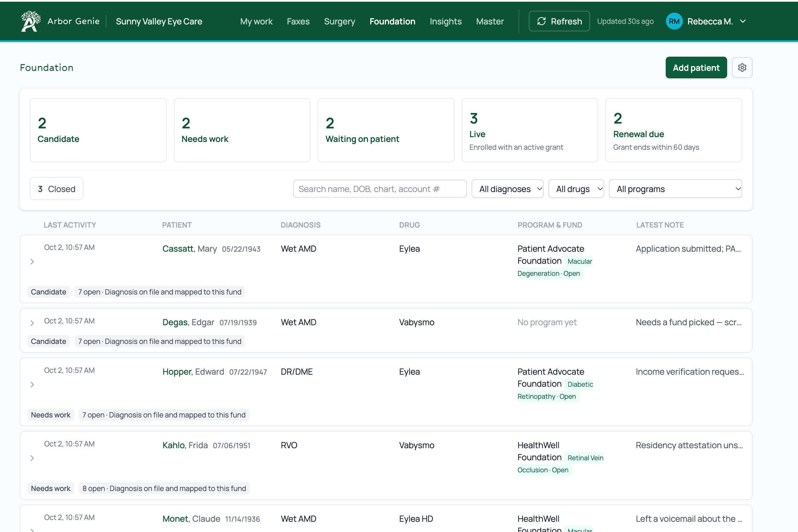This screenshot has width=798, height=532.
Task: Open the My work tab
Action: [256, 21]
